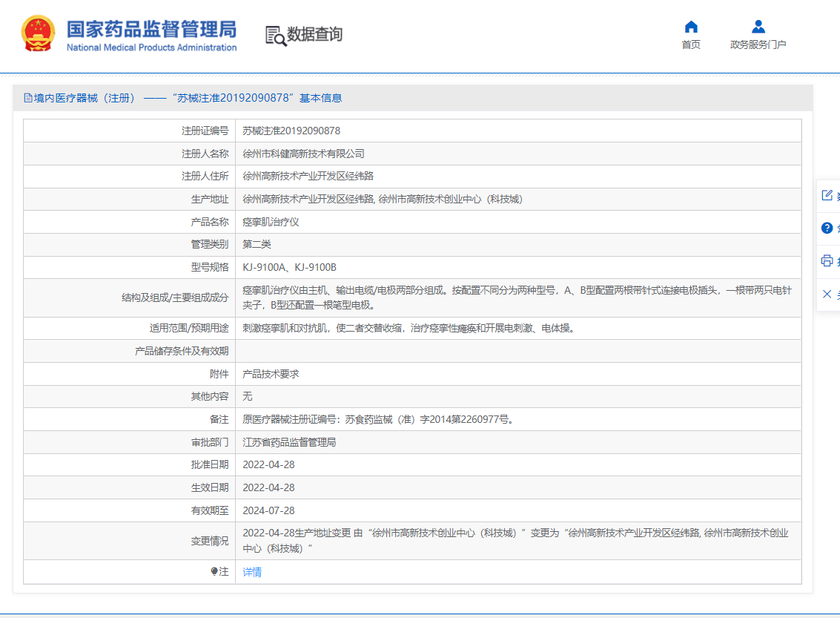The height and width of the screenshot is (618, 840).
Task: Select 徐州市科健高新技术有限公司 registrant name
Action: (303, 154)
